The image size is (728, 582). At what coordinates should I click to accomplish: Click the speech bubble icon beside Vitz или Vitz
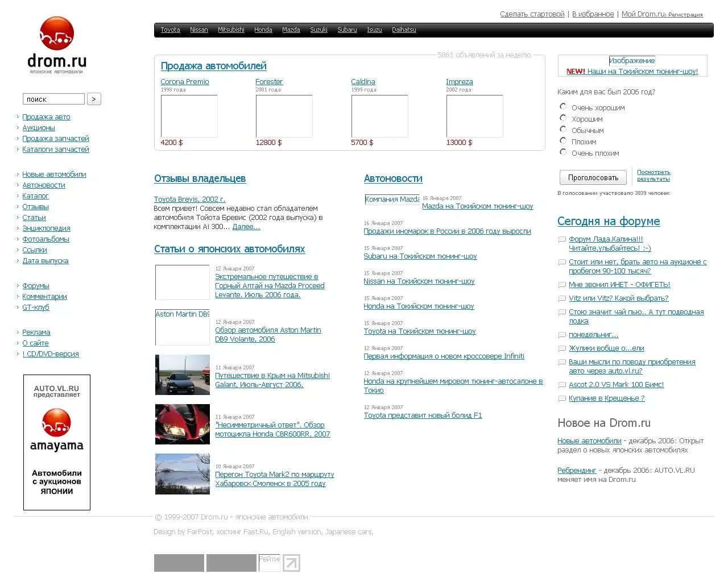(562, 298)
